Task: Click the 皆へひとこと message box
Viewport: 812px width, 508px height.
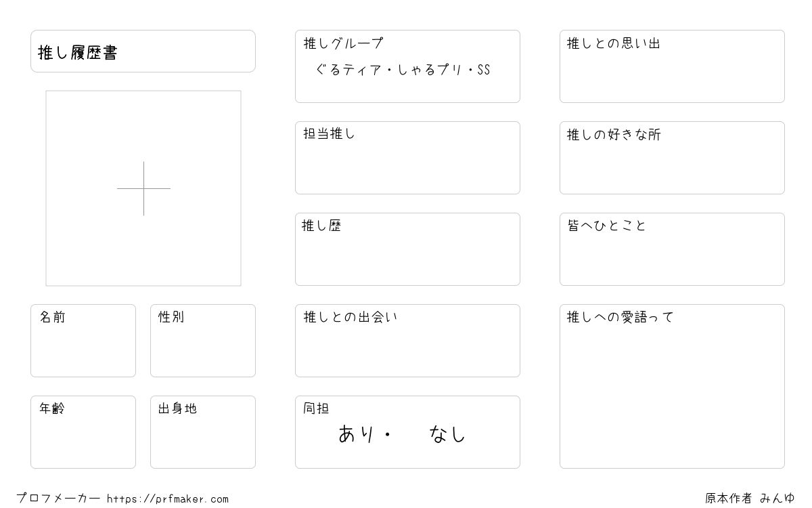Action: click(672, 249)
